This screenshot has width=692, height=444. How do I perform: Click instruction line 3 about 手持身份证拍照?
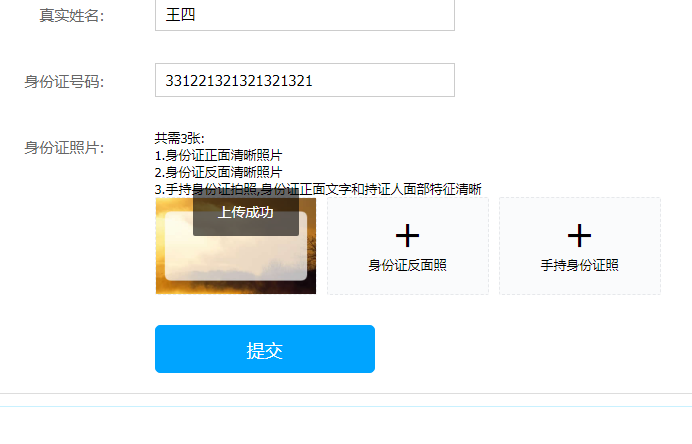[318, 189]
